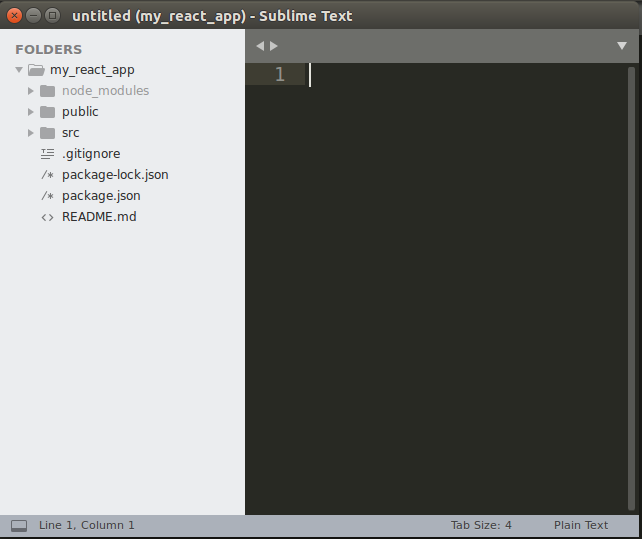The height and width of the screenshot is (539, 642).
Task: Click the src folder icon
Action: click(x=47, y=133)
